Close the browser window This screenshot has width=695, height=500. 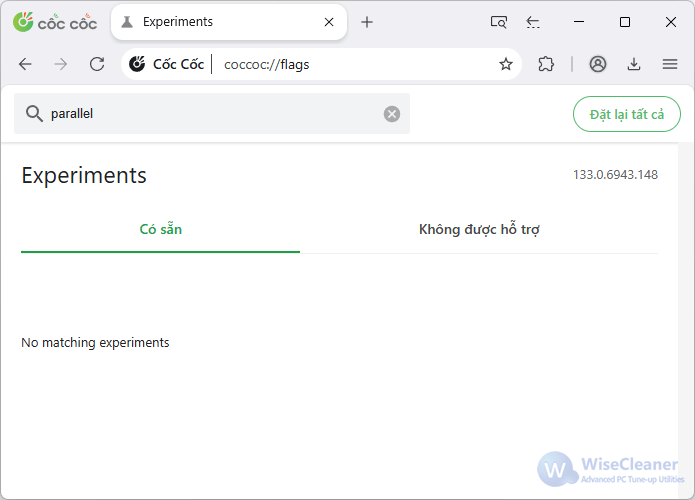click(671, 22)
